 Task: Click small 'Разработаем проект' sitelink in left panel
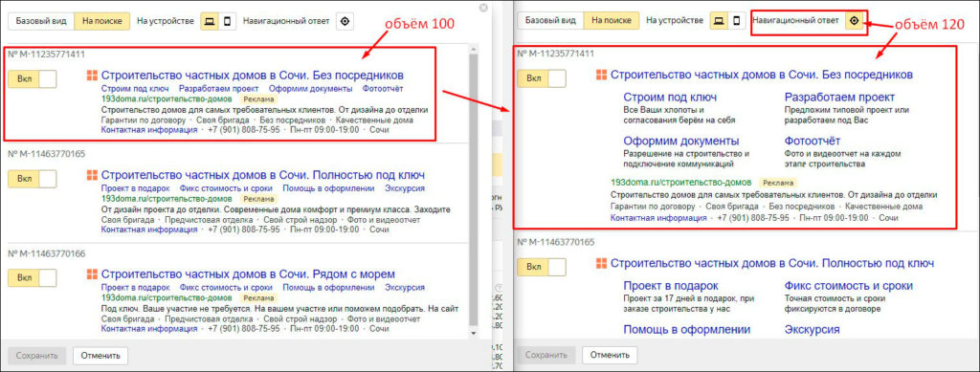pyautogui.click(x=219, y=89)
